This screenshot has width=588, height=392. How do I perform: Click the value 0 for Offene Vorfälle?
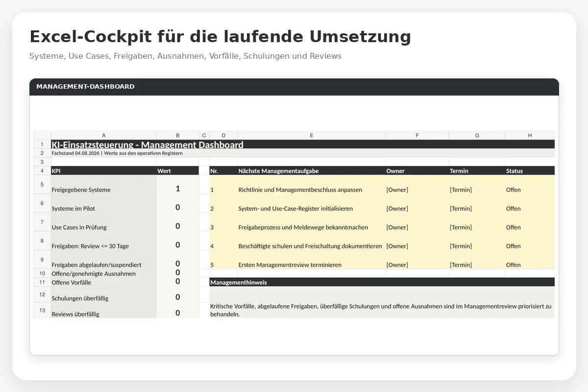click(177, 282)
